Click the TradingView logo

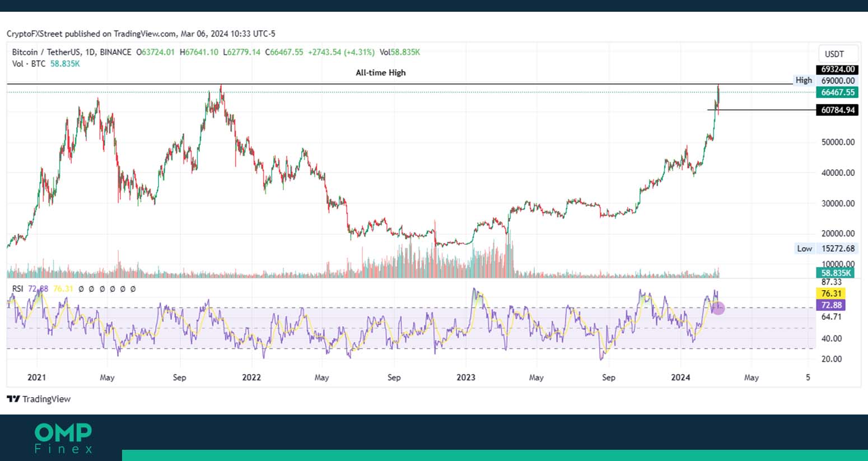[x=39, y=399]
